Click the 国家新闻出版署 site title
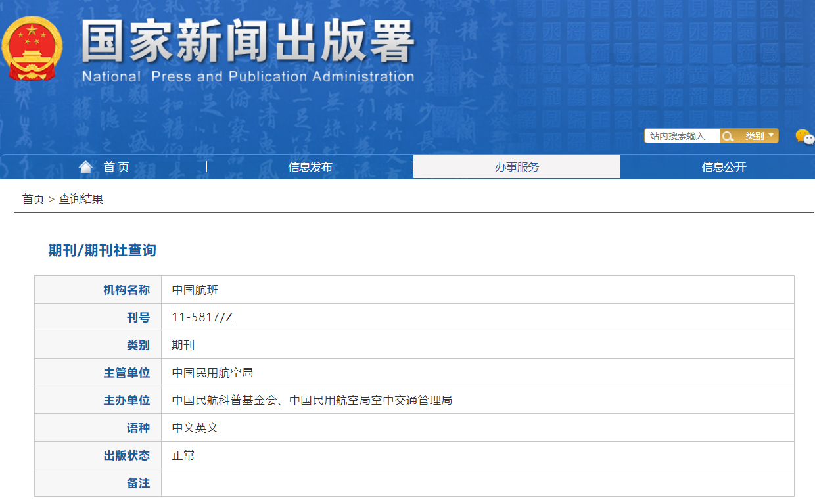815x504 pixels. coord(248,42)
